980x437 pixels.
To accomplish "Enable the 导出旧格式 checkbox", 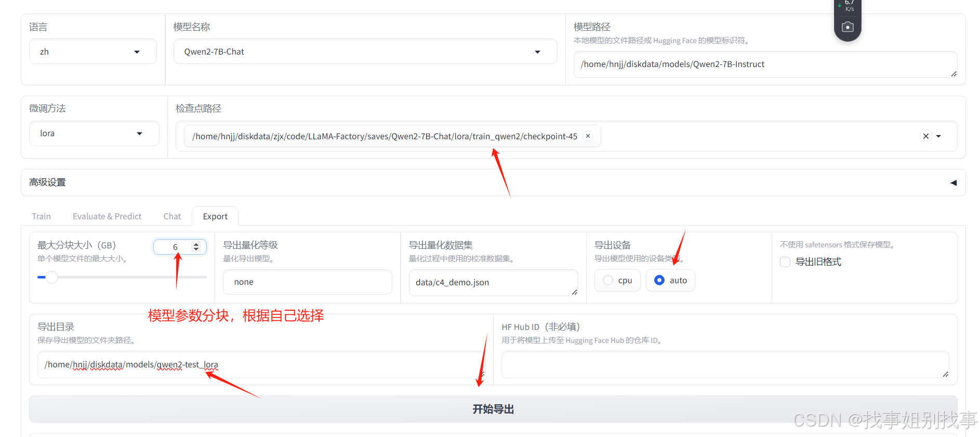I will 785,262.
